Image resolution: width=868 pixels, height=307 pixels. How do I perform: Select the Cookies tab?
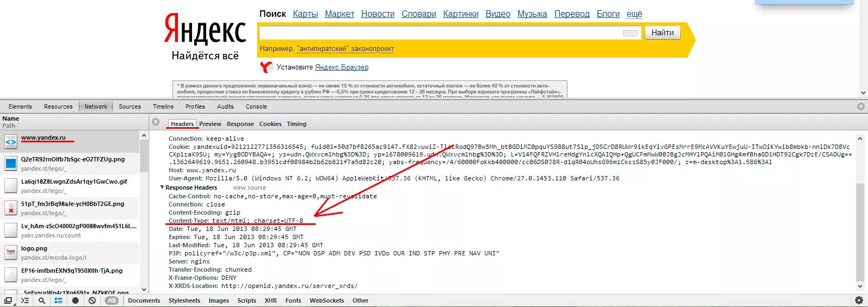(270, 124)
